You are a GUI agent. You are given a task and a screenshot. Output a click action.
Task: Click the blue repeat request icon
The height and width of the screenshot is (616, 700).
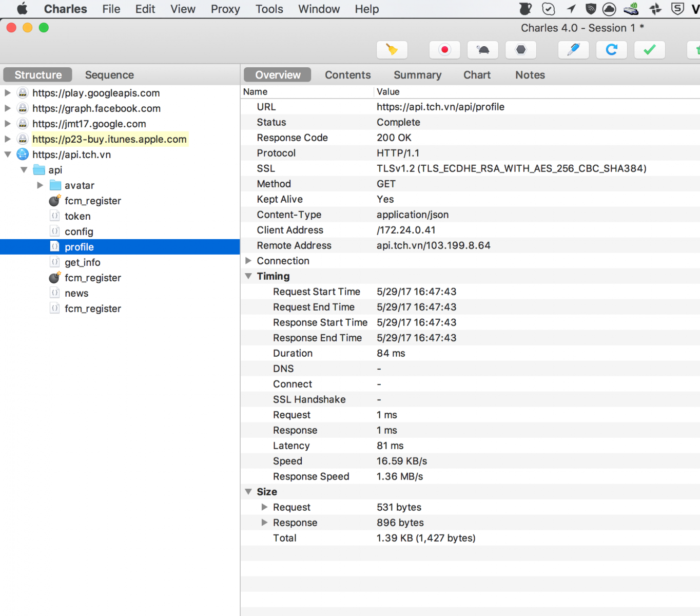click(612, 50)
